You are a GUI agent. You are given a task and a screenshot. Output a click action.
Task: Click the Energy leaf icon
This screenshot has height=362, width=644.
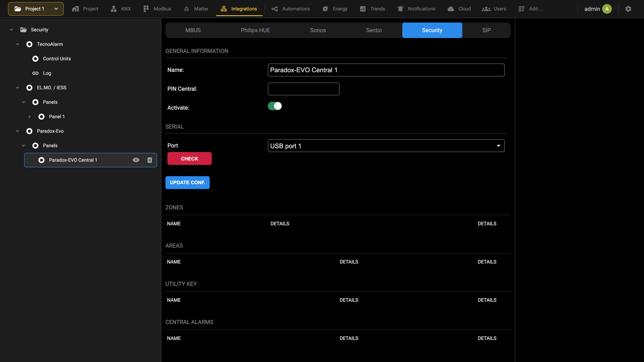coord(325,9)
